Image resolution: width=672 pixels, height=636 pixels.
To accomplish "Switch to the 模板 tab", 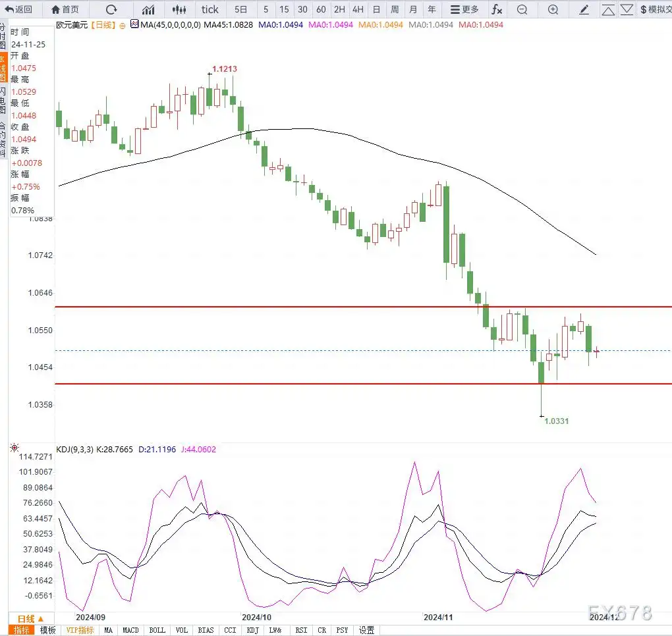I will (47, 630).
